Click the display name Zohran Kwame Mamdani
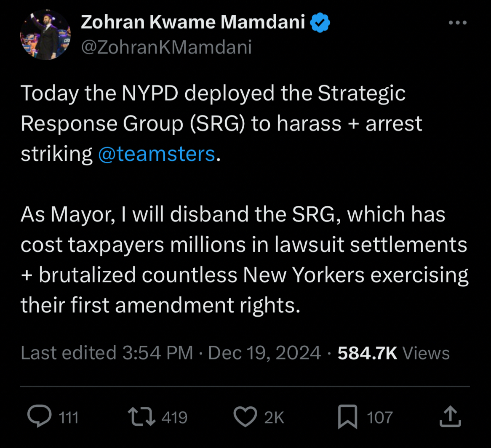 click(193, 22)
